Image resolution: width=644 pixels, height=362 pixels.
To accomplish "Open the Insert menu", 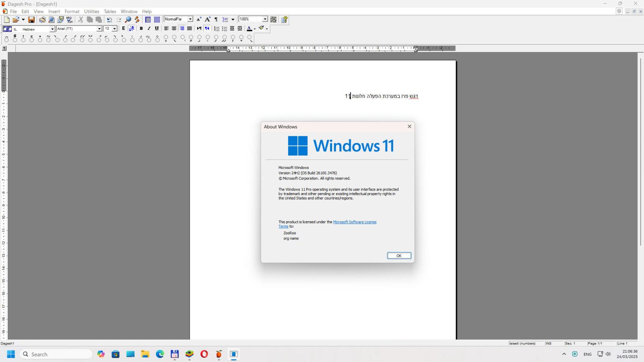I will (x=54, y=11).
